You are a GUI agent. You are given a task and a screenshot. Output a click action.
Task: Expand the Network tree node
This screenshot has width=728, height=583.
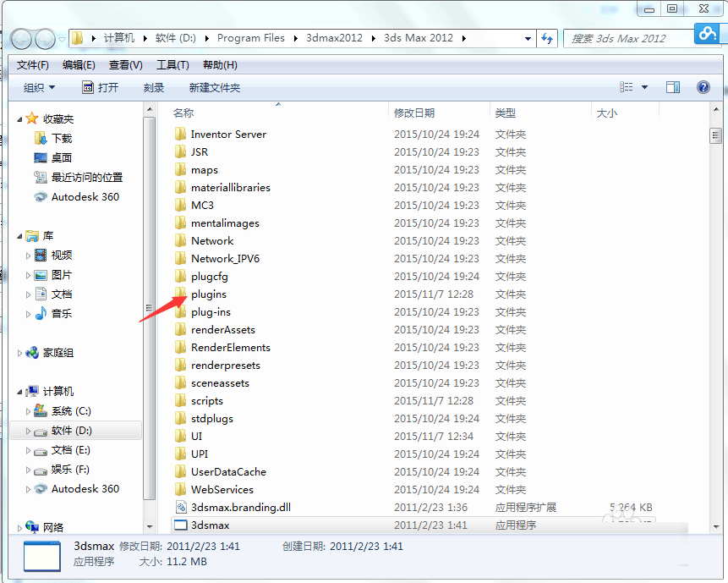click(x=19, y=528)
